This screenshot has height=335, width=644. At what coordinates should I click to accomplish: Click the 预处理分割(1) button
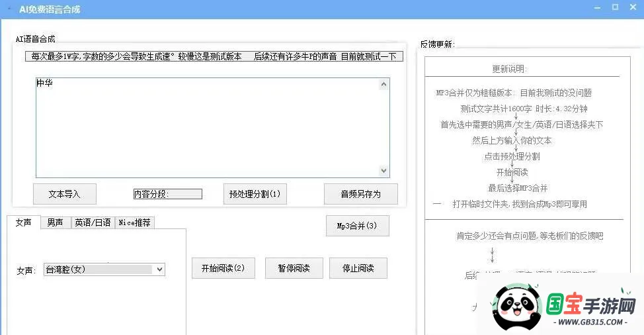(x=255, y=194)
